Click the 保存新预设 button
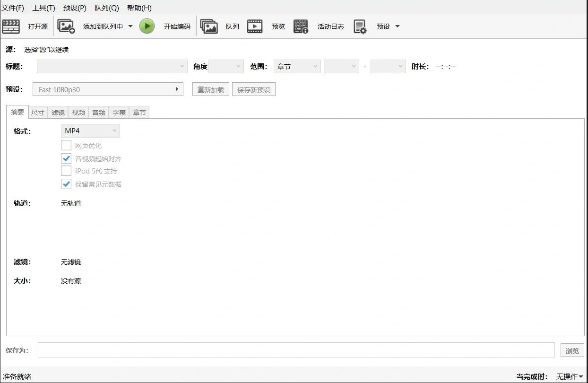 click(x=254, y=89)
